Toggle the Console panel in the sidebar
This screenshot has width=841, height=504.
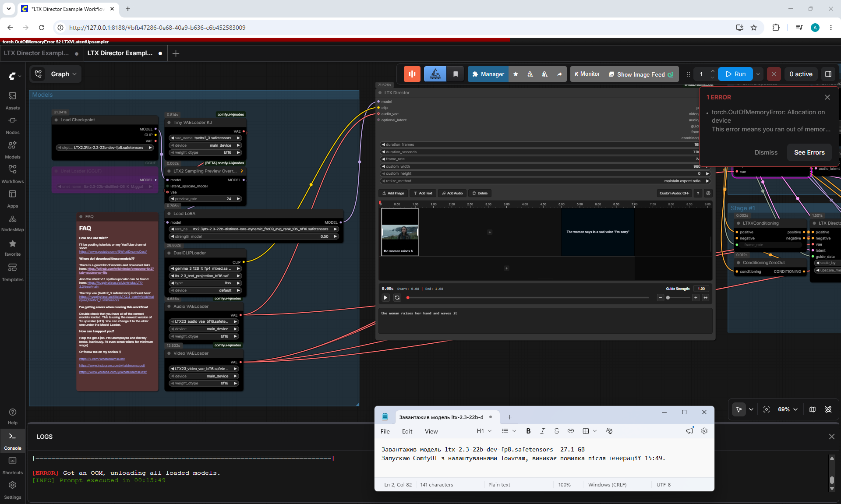pyautogui.click(x=13, y=441)
